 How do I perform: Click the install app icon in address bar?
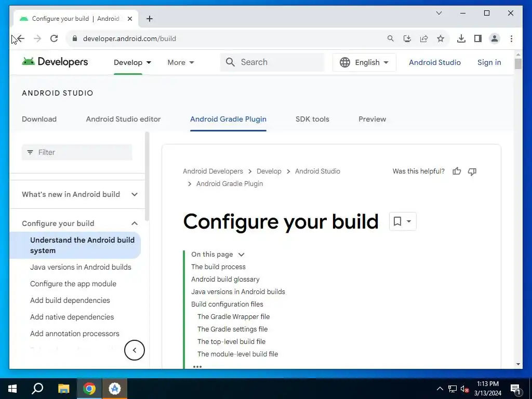[407, 38]
